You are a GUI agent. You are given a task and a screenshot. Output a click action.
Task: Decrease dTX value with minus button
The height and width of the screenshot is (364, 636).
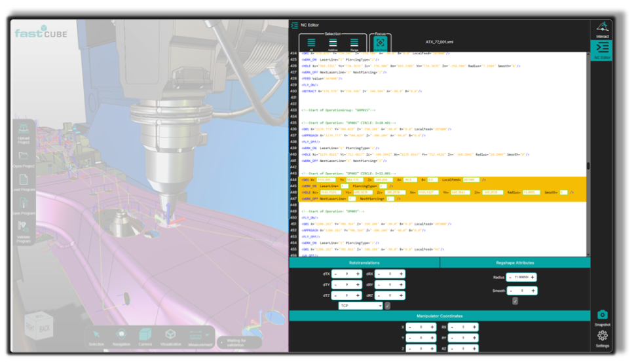click(x=335, y=274)
